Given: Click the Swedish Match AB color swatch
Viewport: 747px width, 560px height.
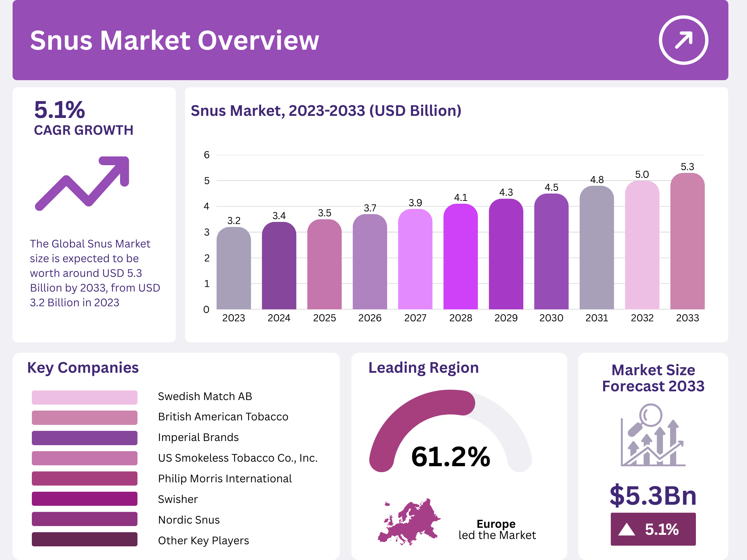Looking at the screenshot, I should click(84, 397).
